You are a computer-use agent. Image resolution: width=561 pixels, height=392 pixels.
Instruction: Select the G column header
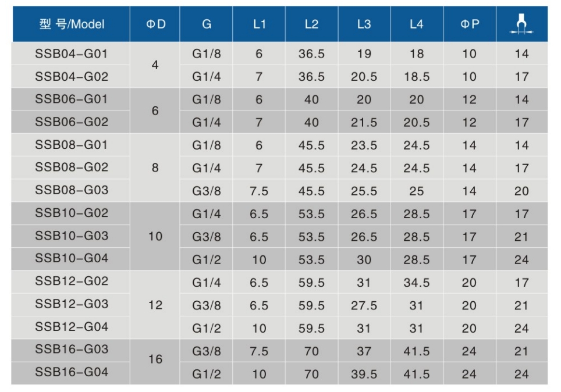coord(207,24)
